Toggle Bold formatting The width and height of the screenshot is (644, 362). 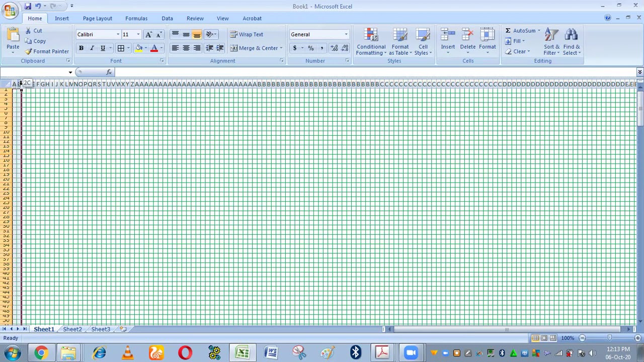[81, 48]
